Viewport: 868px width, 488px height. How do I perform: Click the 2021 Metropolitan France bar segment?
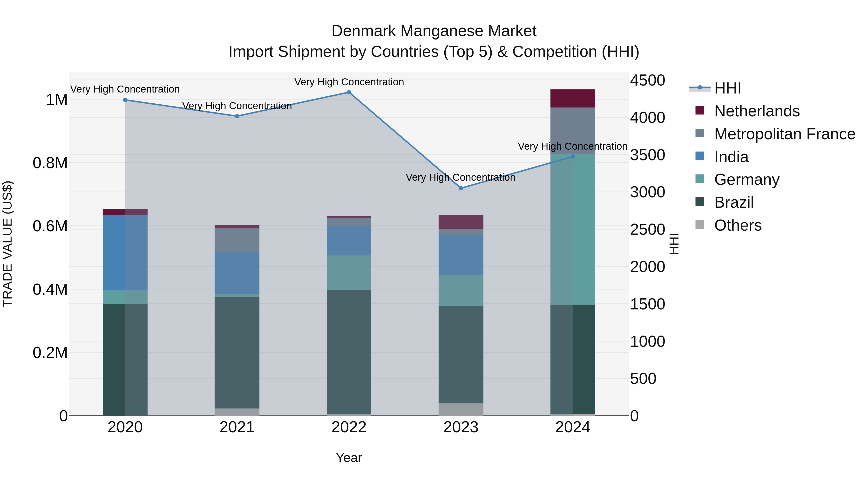click(x=237, y=240)
